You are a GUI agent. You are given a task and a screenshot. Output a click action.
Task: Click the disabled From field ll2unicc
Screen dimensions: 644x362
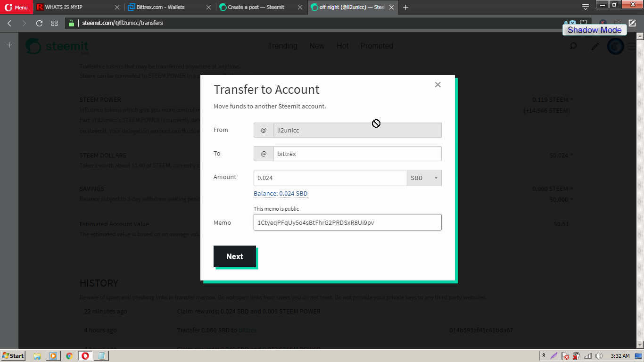click(357, 130)
